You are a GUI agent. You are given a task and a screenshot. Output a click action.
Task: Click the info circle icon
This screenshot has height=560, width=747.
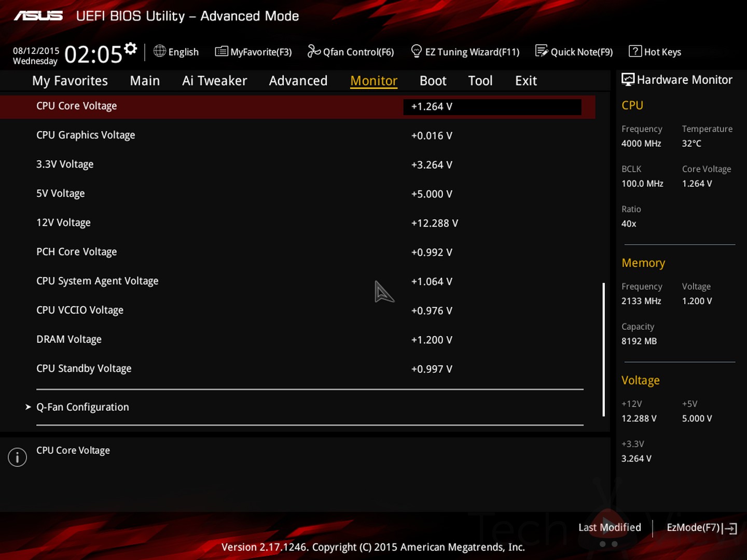[17, 457]
